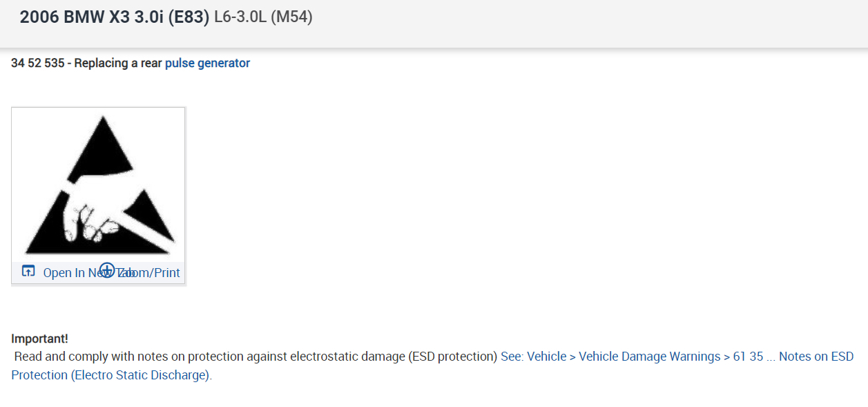The height and width of the screenshot is (407, 868).
Task: Click the circled plus zoom icon
Action: 107,270
